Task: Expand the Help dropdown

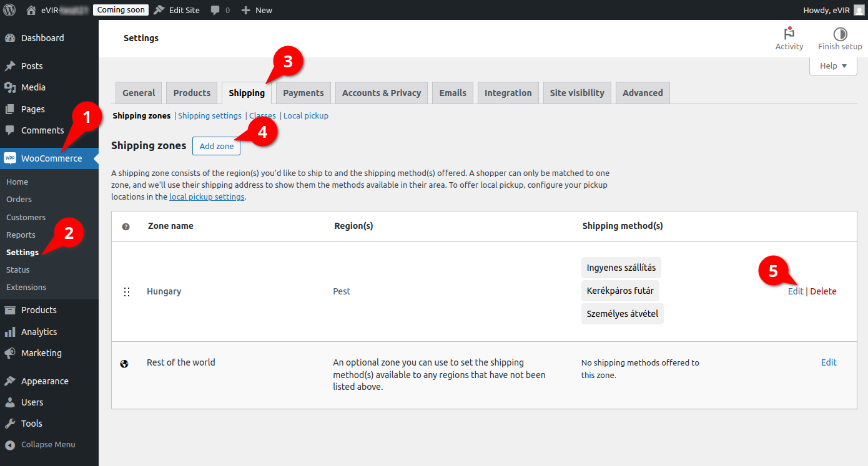Action: [833, 66]
